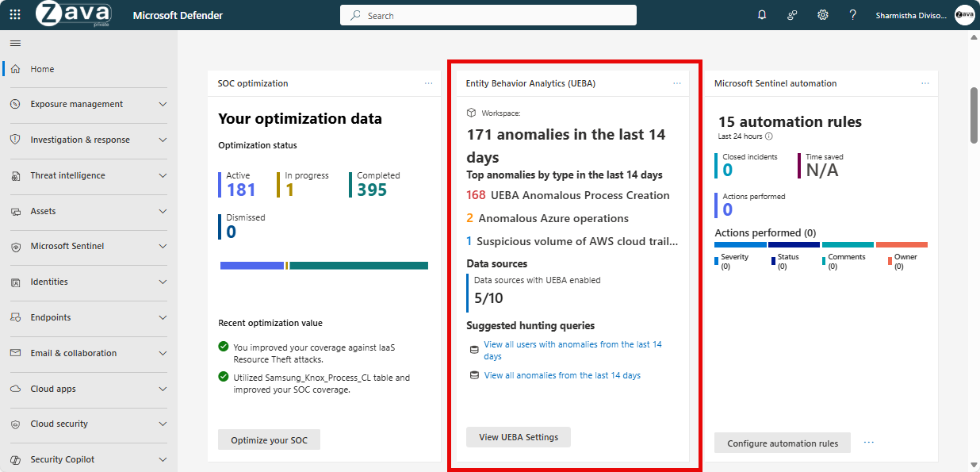Open View all users with anomalies link
Image resolution: width=980 pixels, height=472 pixels.
click(572, 351)
